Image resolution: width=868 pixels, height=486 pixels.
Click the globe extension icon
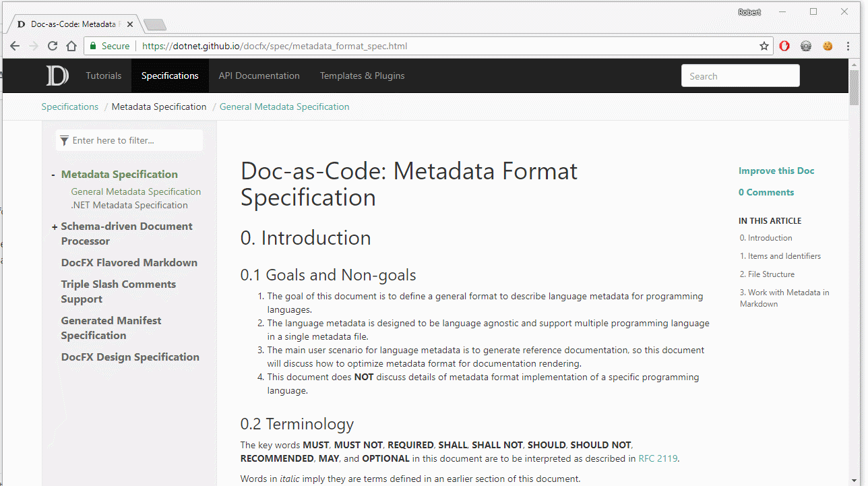pyautogui.click(x=806, y=46)
